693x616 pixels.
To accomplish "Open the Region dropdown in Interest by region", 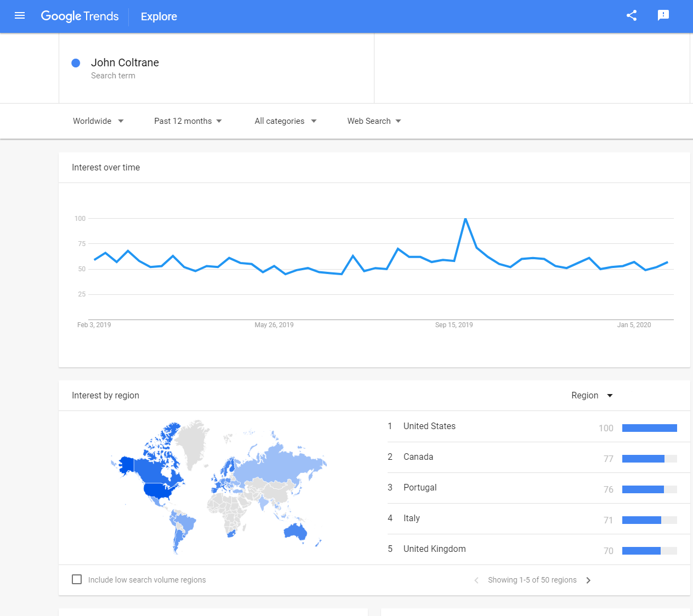I will click(x=592, y=395).
